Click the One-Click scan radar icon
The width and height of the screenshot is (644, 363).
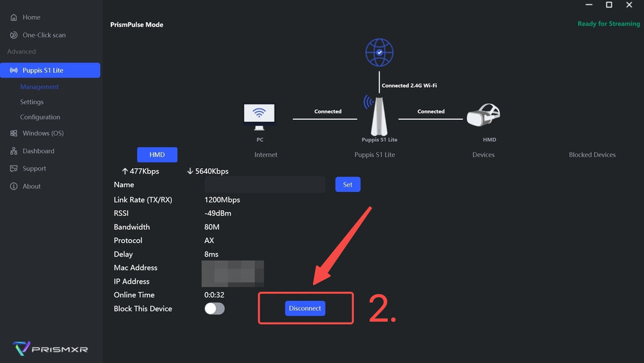point(14,35)
